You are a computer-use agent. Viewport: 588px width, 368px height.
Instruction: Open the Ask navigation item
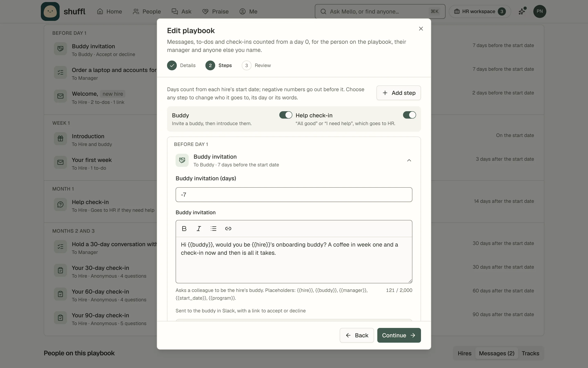point(182,11)
